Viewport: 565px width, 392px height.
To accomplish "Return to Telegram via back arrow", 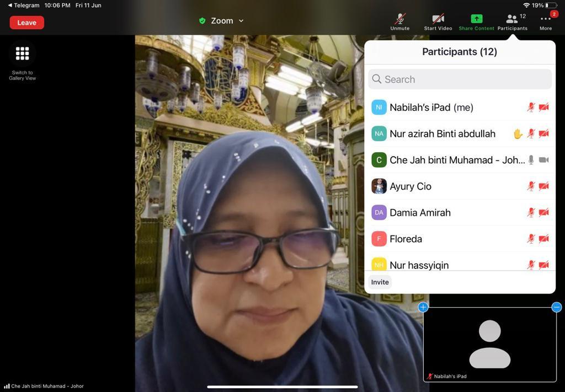I will point(10,6).
